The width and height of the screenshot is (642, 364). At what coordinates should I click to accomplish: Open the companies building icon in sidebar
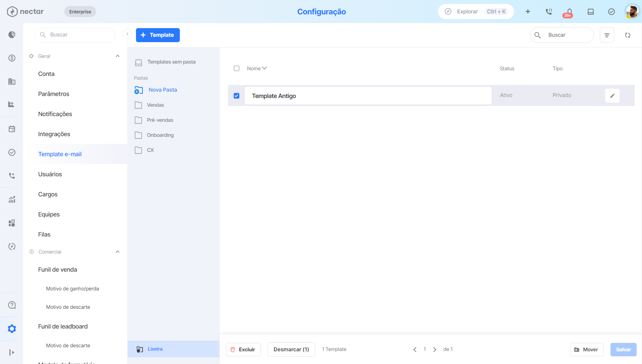[12, 81]
